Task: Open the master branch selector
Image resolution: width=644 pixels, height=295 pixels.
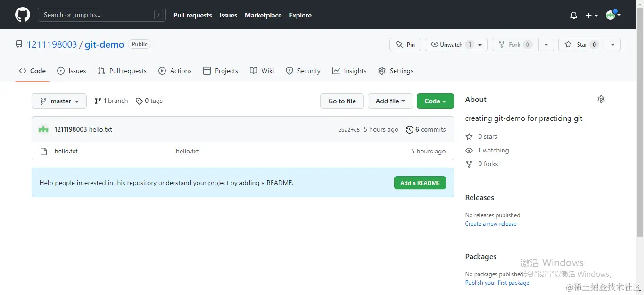Action: click(59, 101)
